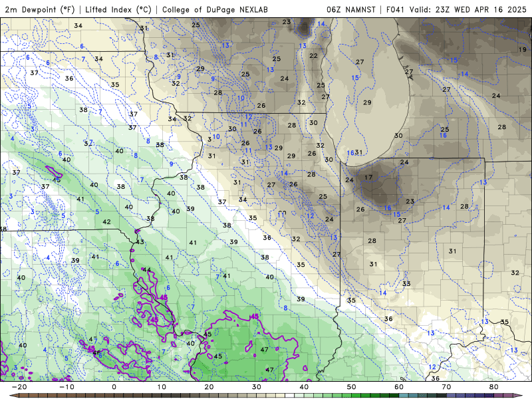532x399 pixels.
Task: Click the "30" label on the color scale
Action: coord(257,387)
